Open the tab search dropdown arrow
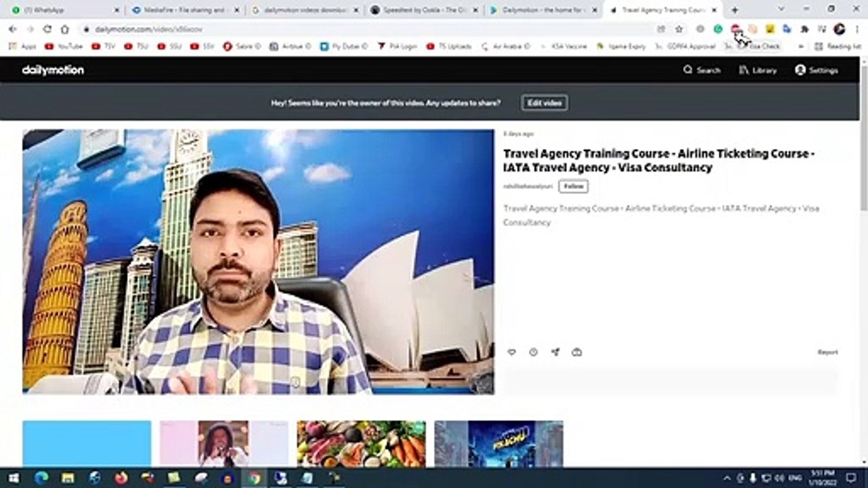 point(781,9)
